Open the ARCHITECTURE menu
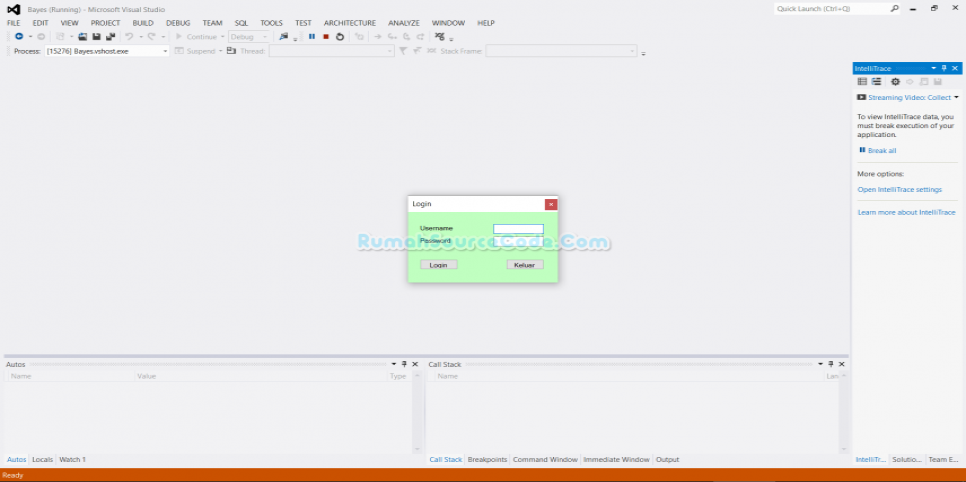Screen dimensions: 966x482 [350, 23]
